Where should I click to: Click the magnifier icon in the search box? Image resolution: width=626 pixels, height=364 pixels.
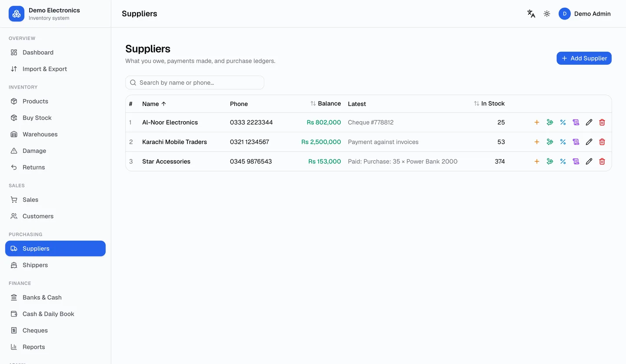(133, 83)
